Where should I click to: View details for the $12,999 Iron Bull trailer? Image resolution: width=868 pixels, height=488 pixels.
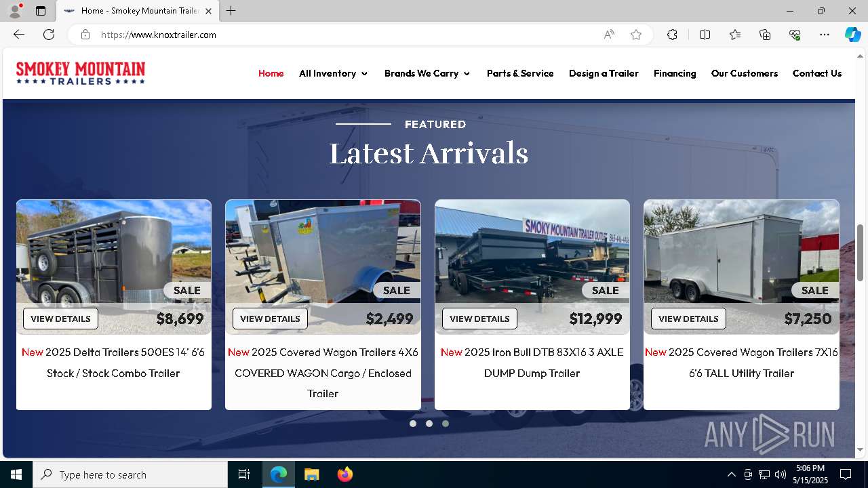point(479,319)
